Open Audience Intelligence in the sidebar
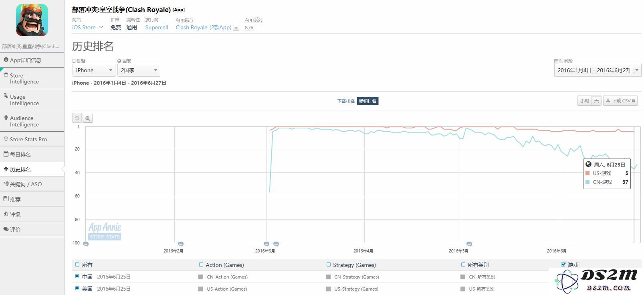644x295 pixels. [32, 121]
